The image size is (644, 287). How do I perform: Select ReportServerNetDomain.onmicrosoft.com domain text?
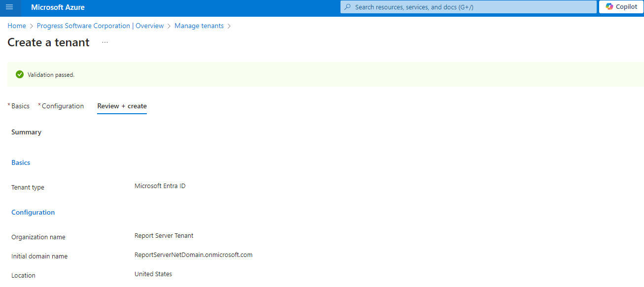click(194, 255)
